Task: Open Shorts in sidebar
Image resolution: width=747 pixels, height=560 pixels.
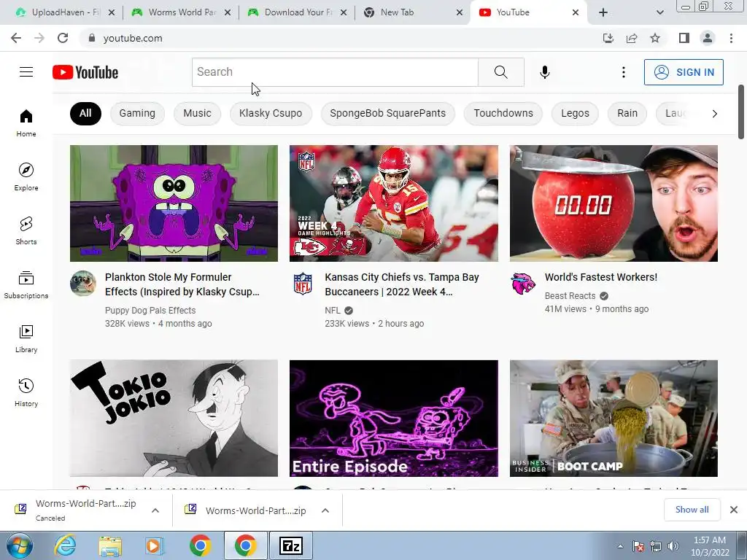Action: (26, 230)
